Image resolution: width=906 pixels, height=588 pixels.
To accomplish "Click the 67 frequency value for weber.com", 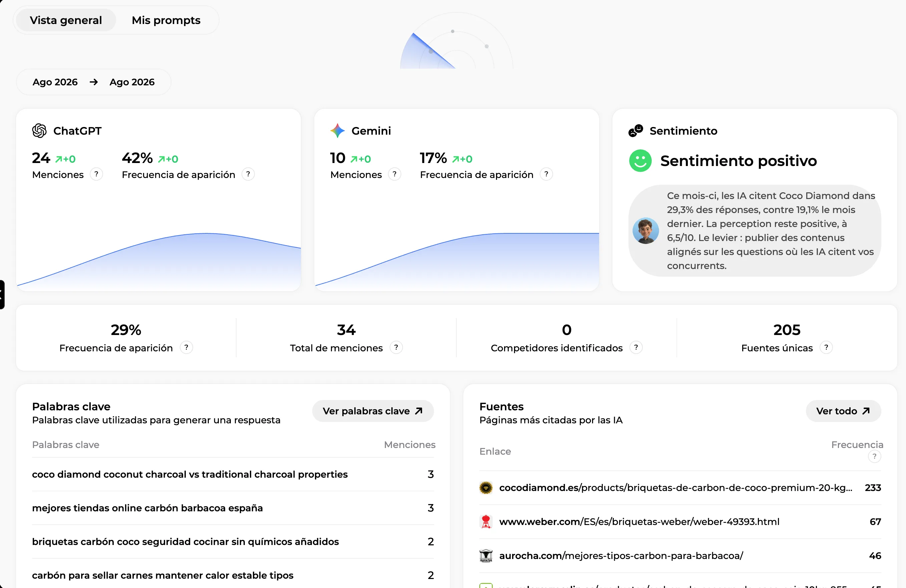I will click(875, 522).
